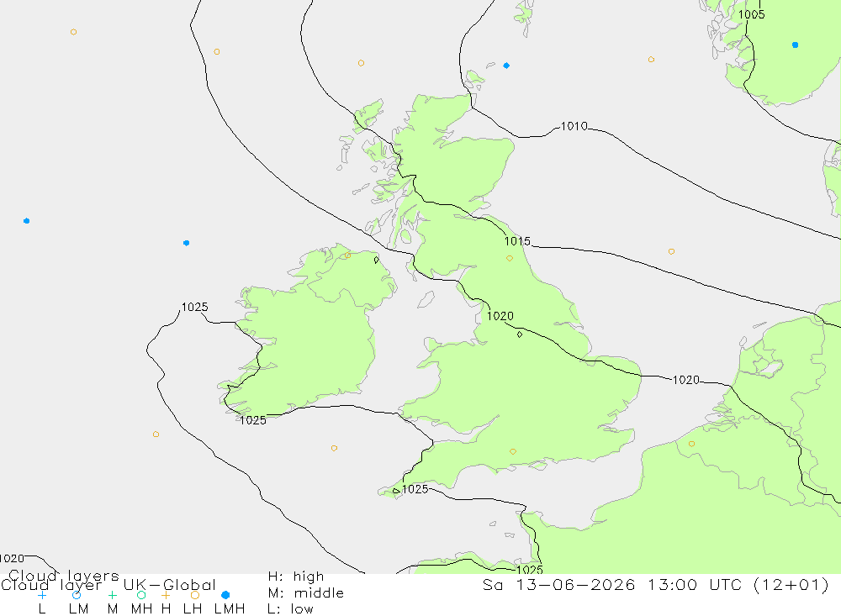Select orange cloud marker over Belgium coast
Viewport: 841px width, 616px height.
pyautogui.click(x=691, y=444)
